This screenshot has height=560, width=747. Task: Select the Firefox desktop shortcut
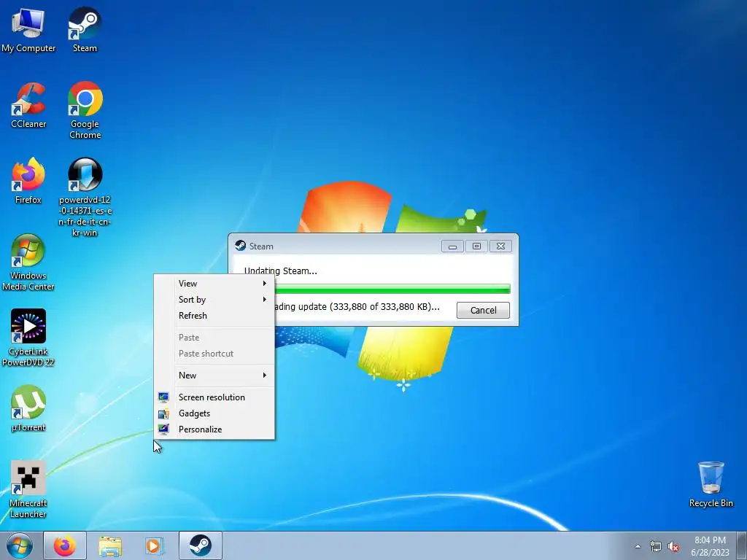coord(28,181)
